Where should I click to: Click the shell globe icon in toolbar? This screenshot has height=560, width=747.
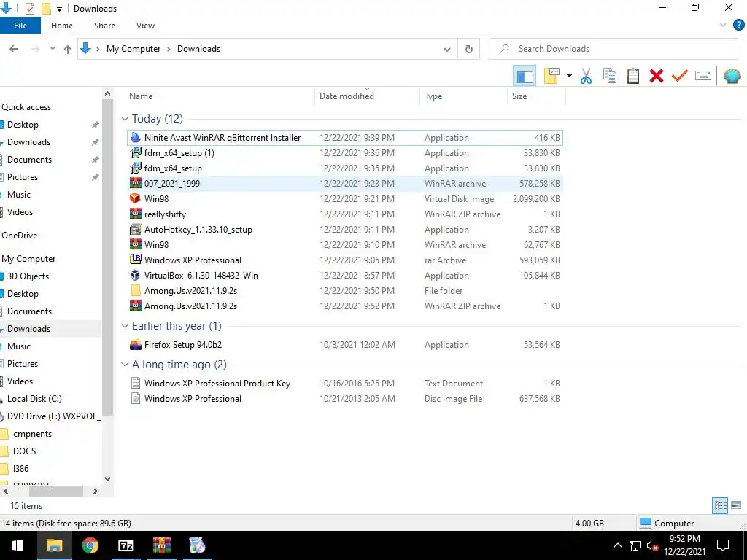(732, 76)
